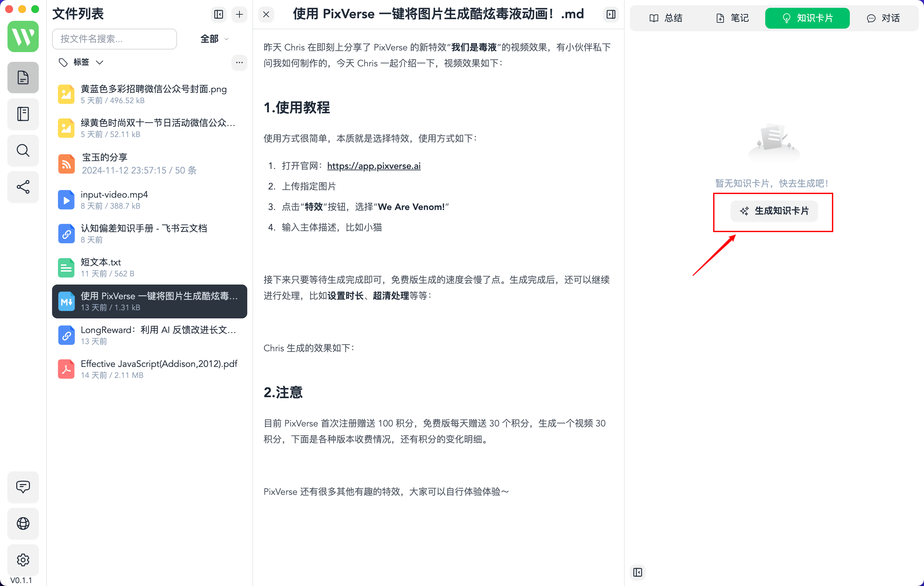Switch to the 对话 tab

click(883, 18)
